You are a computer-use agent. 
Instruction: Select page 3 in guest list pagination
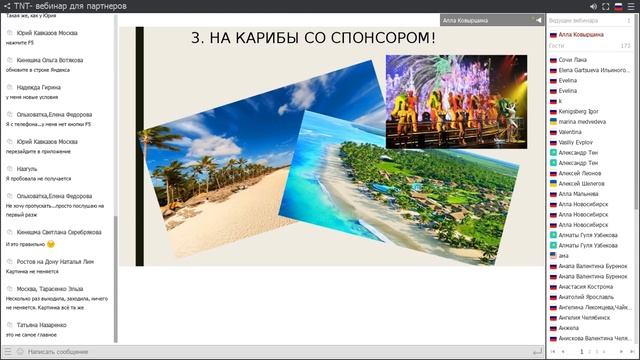[597, 351]
